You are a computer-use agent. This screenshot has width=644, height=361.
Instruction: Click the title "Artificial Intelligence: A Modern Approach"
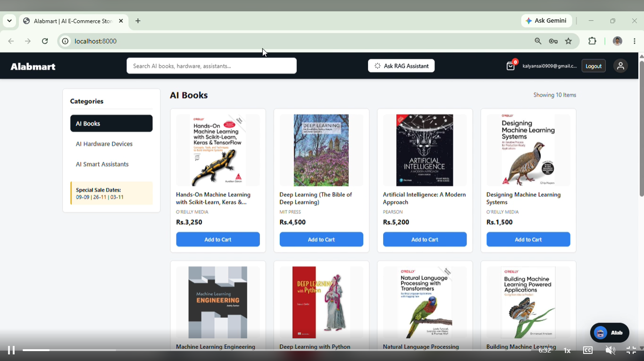pos(424,198)
